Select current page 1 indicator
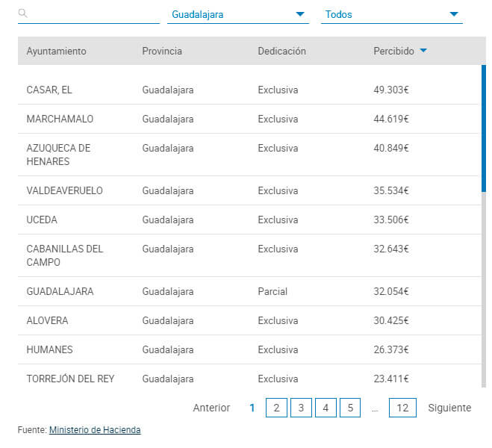The width and height of the screenshot is (492, 448). 252,408
